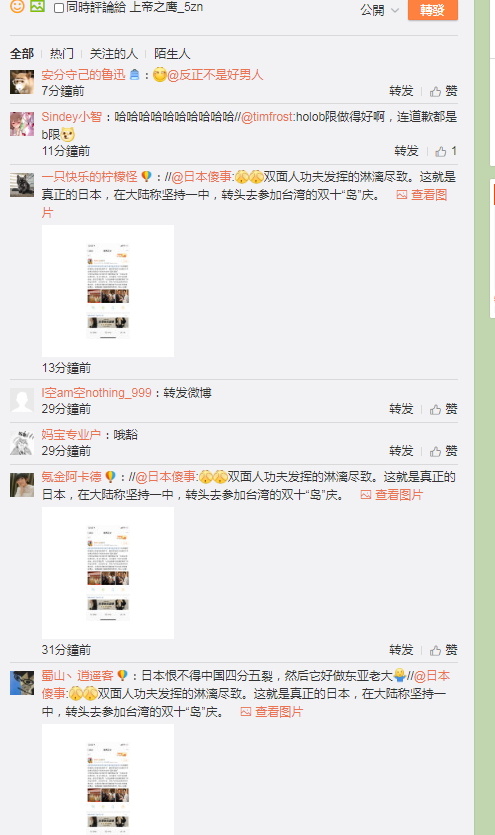Tick the 同時評論給 上帝之鹰_5zn checkbox

pos(59,8)
